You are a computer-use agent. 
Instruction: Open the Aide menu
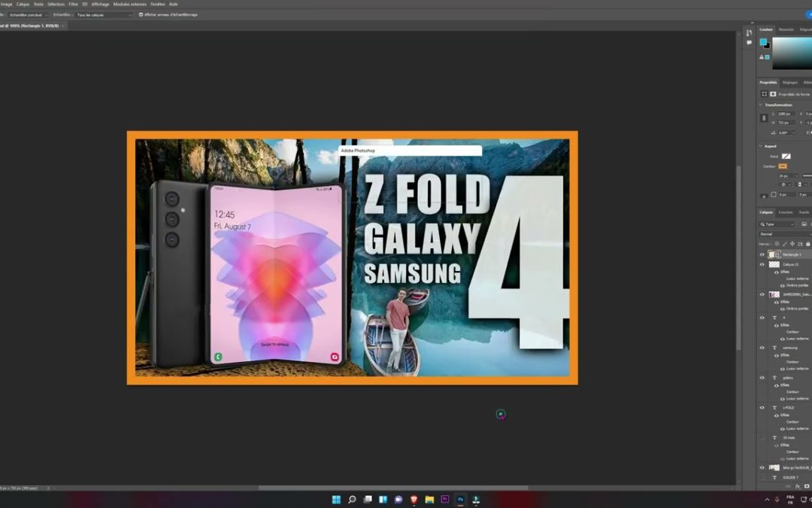tap(173, 5)
